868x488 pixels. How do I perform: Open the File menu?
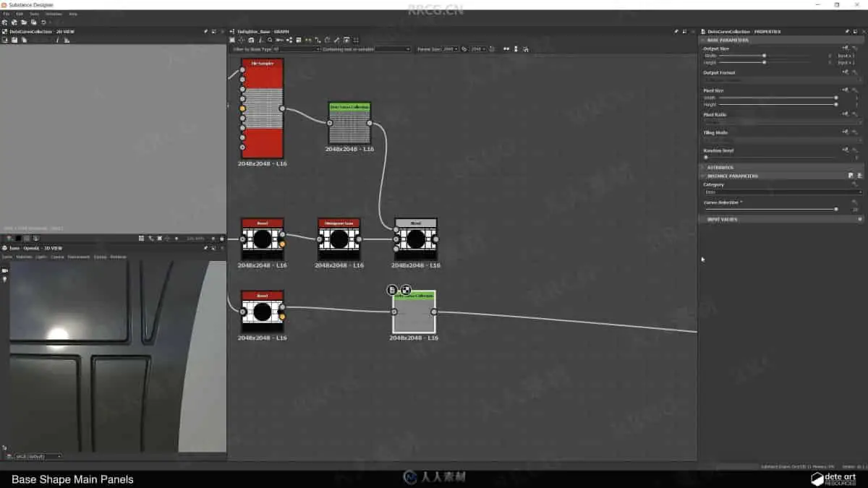7,14
